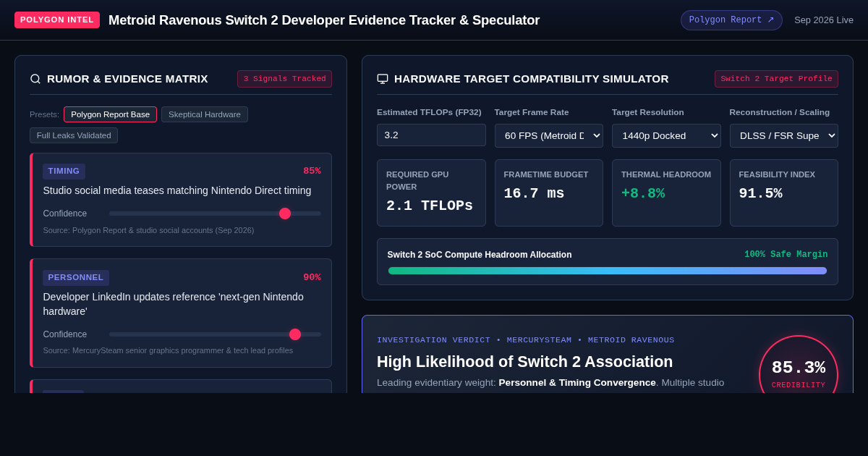Click the Developer LinkedIn updates rumor text
Screen dimensions: 868x456
coord(174,304)
